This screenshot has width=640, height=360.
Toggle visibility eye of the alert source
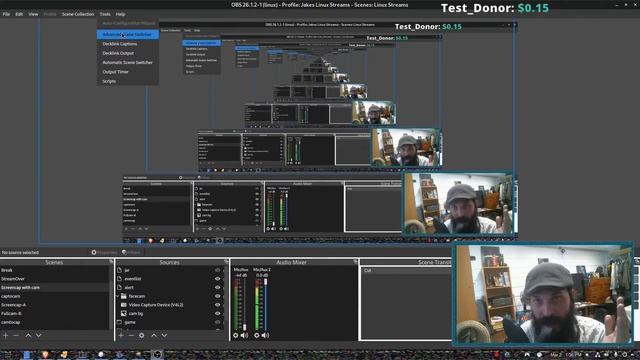(218, 287)
